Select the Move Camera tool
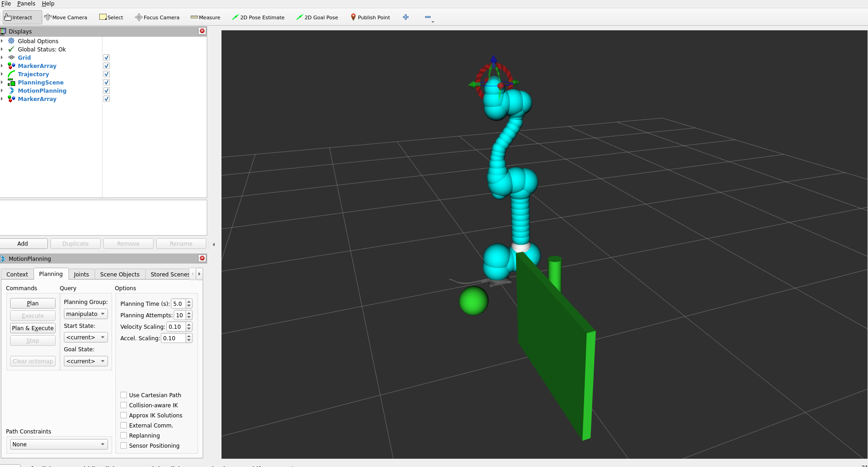The height and width of the screenshot is (467, 868). (x=66, y=17)
